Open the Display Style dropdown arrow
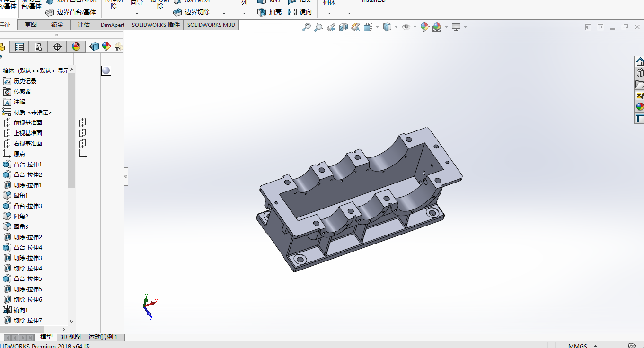Screen dimensions: 644x348 396,27
